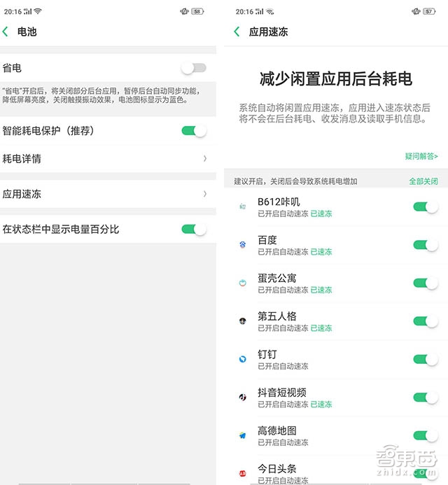Turn off auto-freeze for 高德地图
Viewport: 448px width, 485px height.
click(x=426, y=435)
